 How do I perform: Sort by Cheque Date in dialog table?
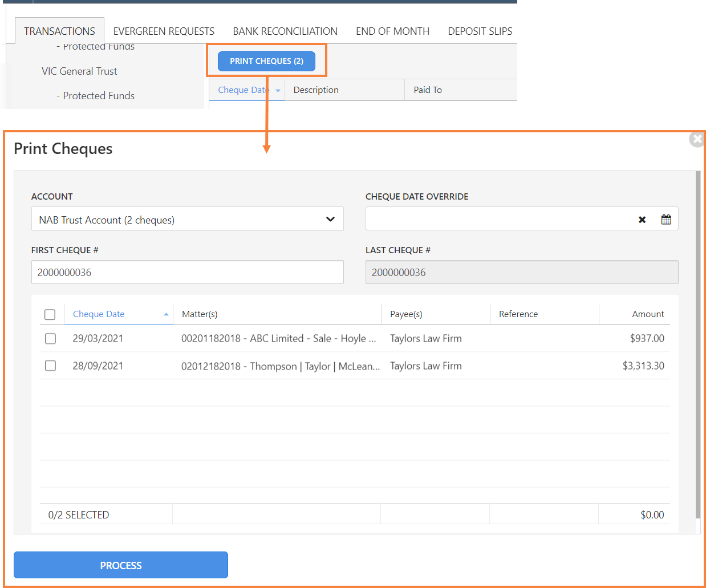tap(99, 314)
